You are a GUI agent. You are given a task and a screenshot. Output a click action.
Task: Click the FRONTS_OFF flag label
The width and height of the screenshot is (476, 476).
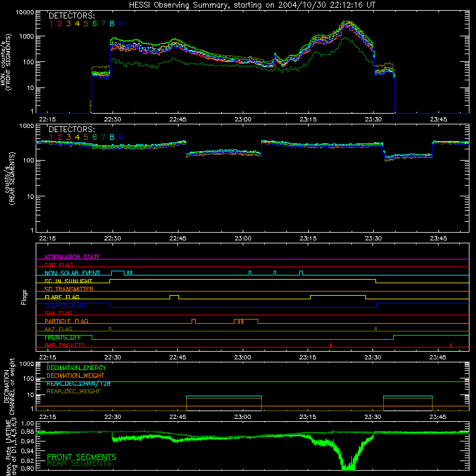coord(62,337)
